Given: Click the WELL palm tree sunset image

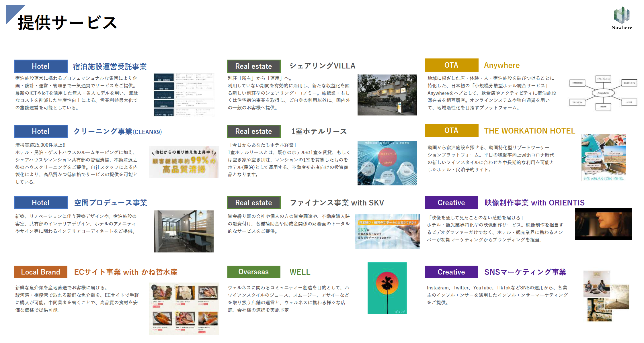Looking at the screenshot, I should [x=387, y=288].
